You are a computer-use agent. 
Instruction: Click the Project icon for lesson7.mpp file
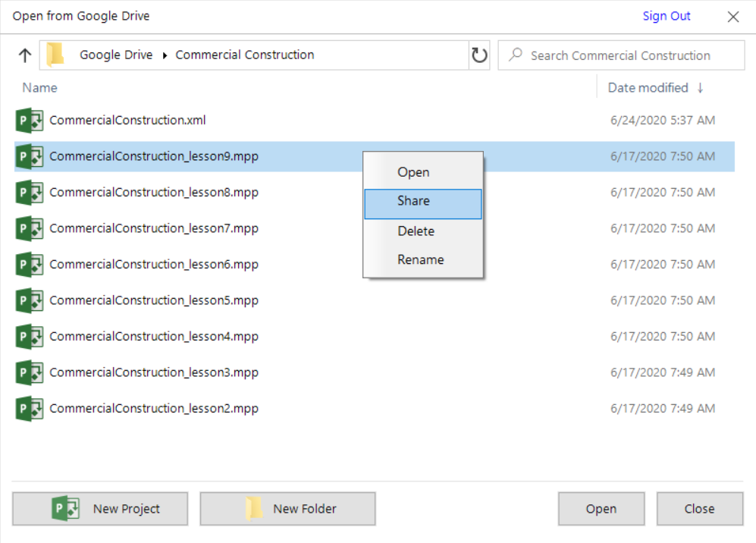click(x=30, y=228)
